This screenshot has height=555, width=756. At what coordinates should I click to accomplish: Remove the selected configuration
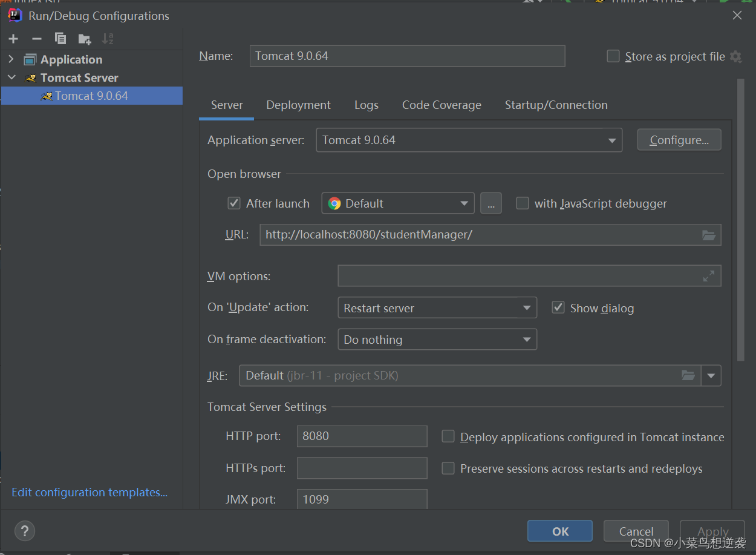37,39
